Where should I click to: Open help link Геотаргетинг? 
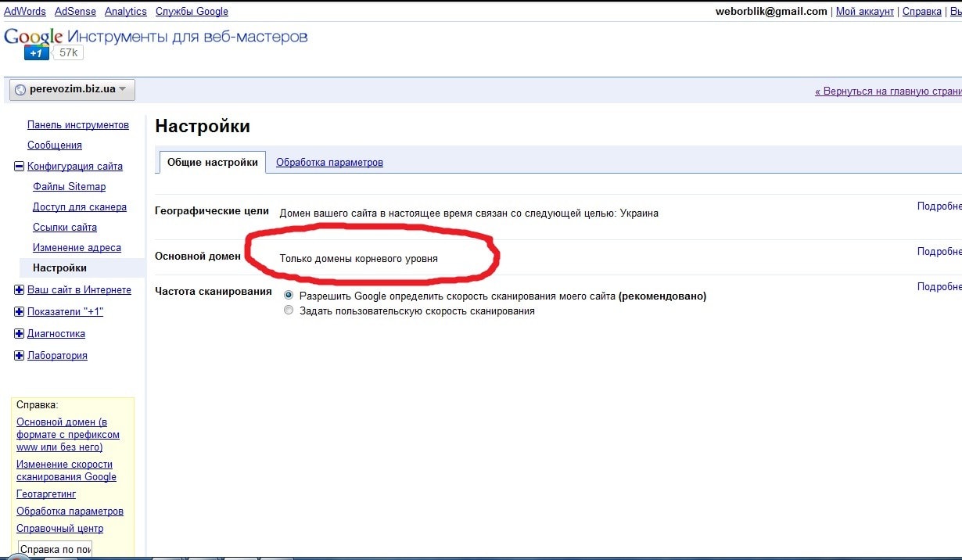click(x=46, y=494)
